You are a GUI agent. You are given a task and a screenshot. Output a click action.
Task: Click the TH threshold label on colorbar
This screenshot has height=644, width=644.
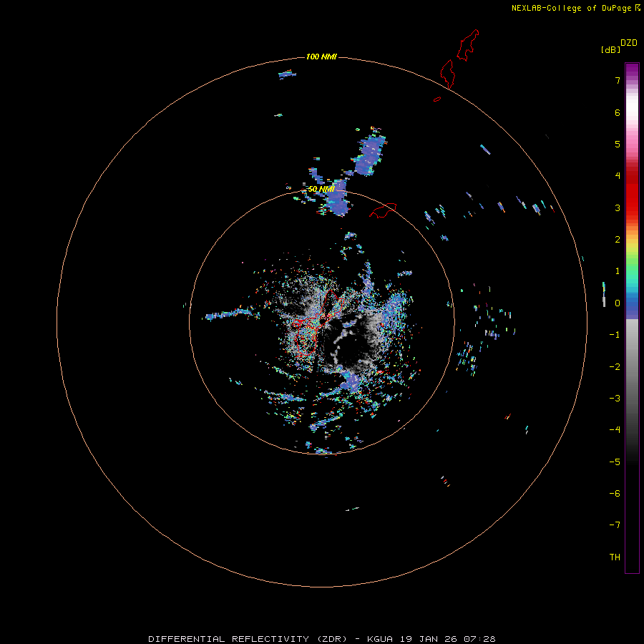pyautogui.click(x=615, y=557)
